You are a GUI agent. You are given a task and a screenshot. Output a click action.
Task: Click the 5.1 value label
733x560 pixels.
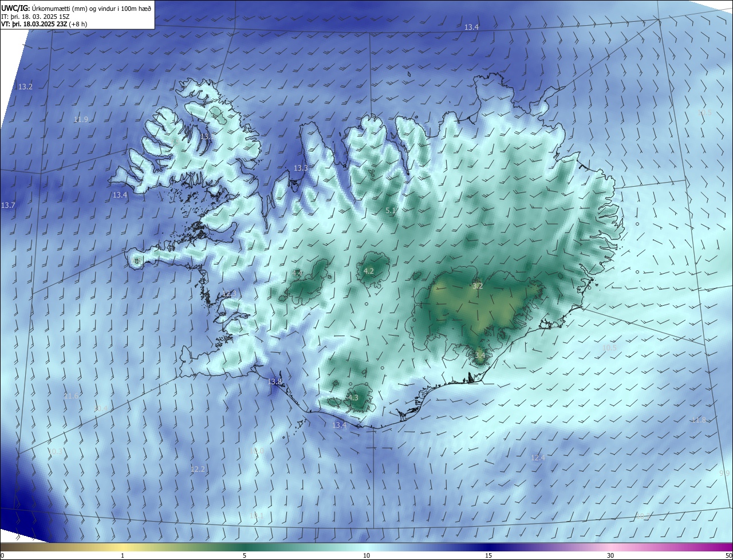[391, 211]
